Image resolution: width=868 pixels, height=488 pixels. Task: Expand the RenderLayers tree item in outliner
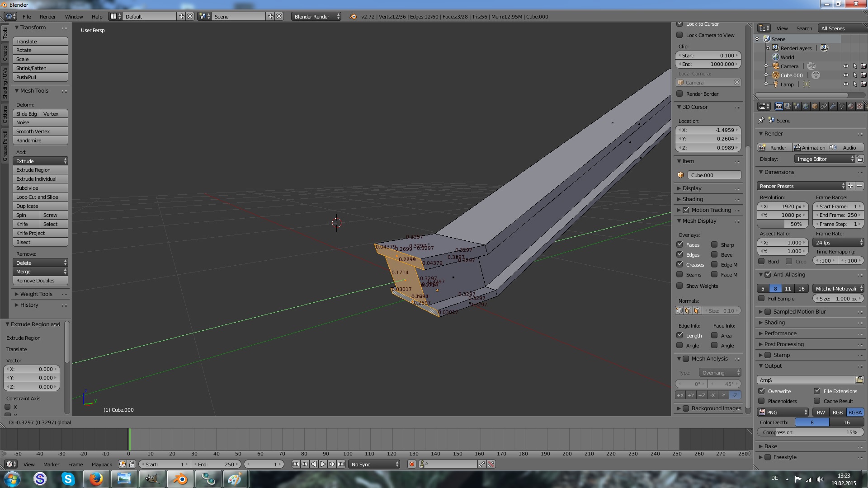(x=768, y=48)
